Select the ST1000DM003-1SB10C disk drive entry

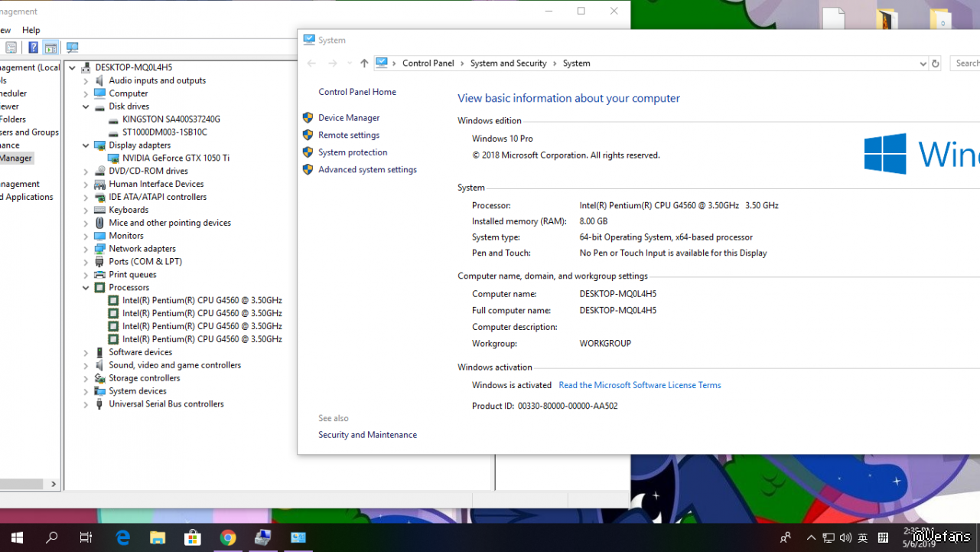tap(164, 132)
